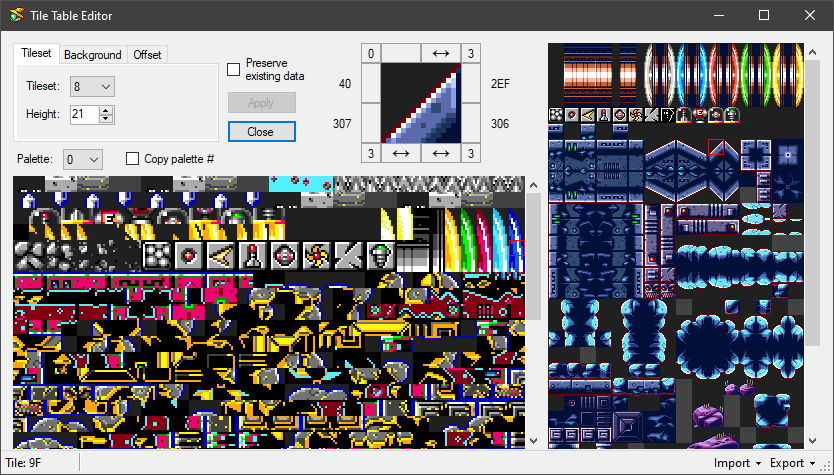This screenshot has width=834, height=475.
Task: Choose the green super missile block graphic
Action: tap(381, 256)
